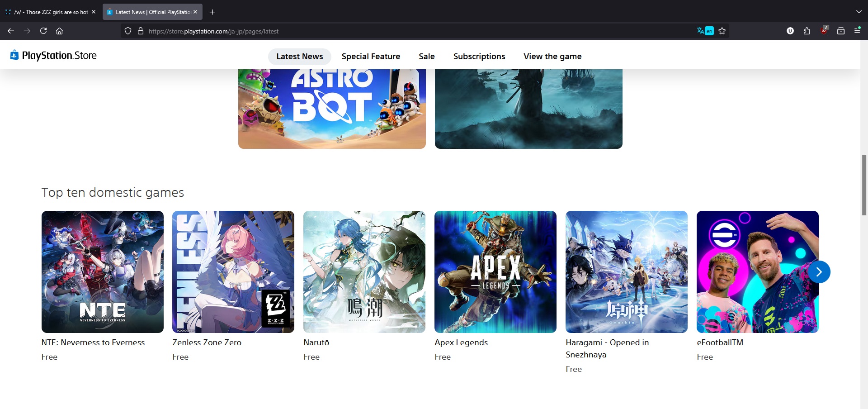Open the Narutō game cover art

point(364,272)
